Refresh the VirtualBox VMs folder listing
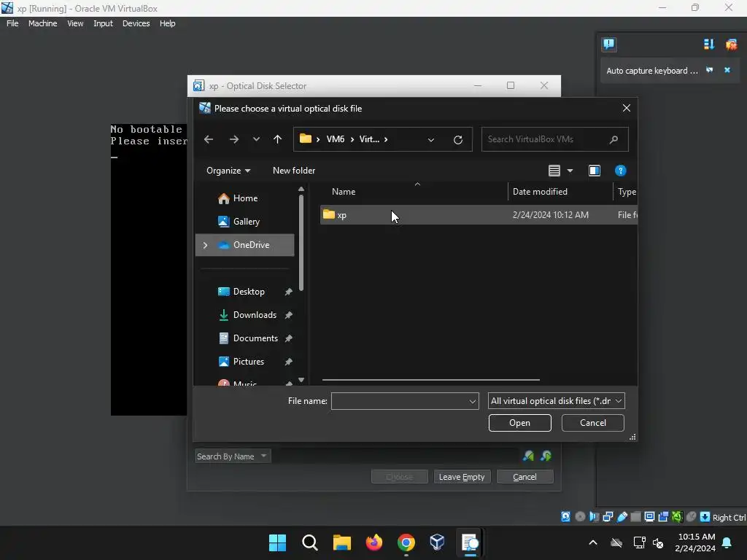Image resolution: width=747 pixels, height=560 pixels. tap(458, 139)
